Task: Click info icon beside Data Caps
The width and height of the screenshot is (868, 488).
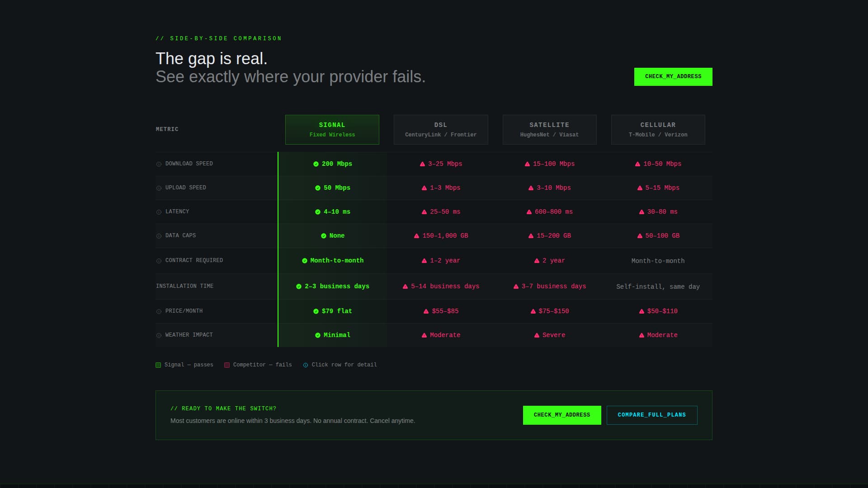Action: point(159,236)
